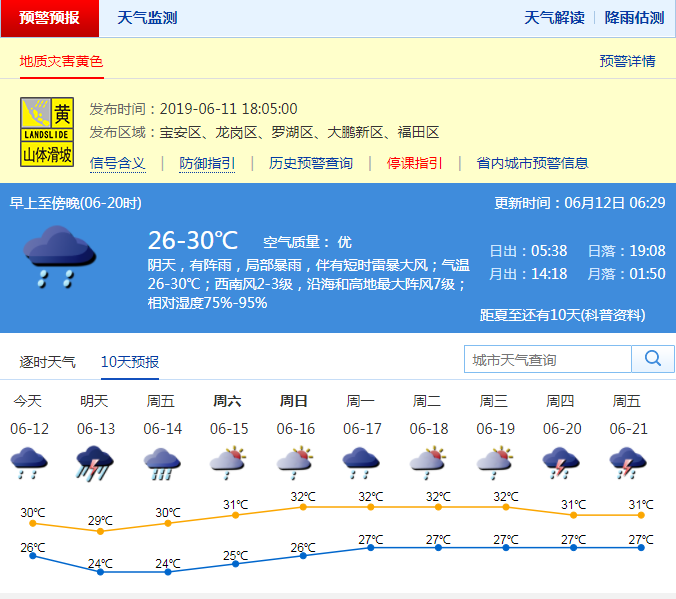Click the 06-20 thunderstorm weather icon
Viewport: 676px width, 599px height.
click(x=560, y=464)
